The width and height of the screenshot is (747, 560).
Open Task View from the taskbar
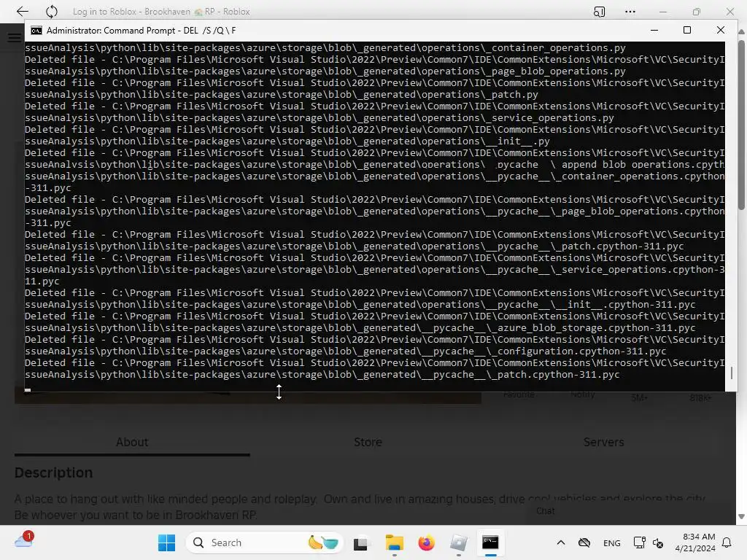click(x=360, y=542)
